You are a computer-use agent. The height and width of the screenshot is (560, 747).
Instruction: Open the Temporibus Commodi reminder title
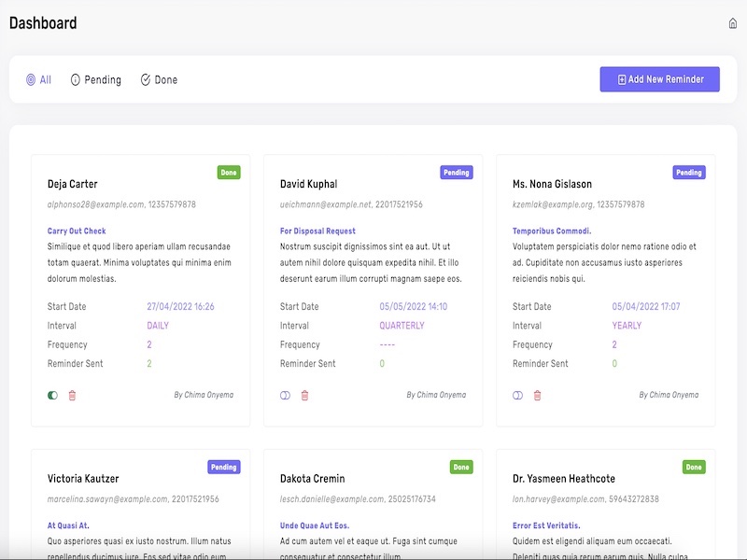[x=552, y=231]
